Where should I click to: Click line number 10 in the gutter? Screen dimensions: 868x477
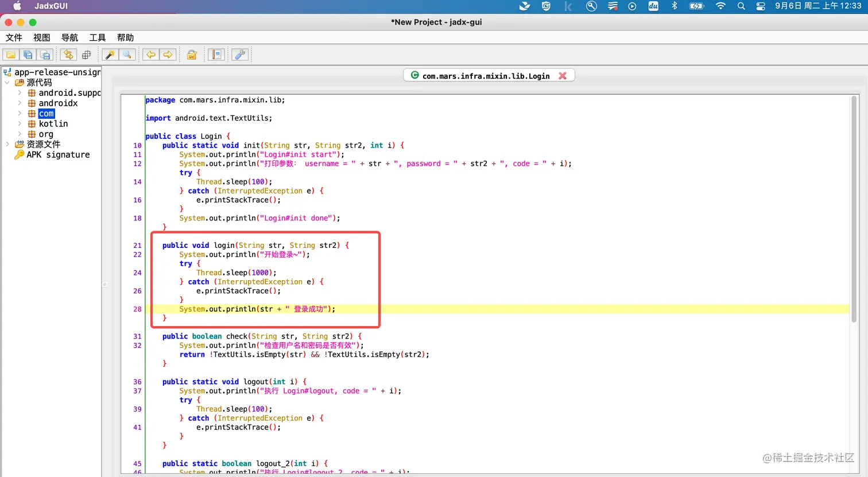pos(137,146)
